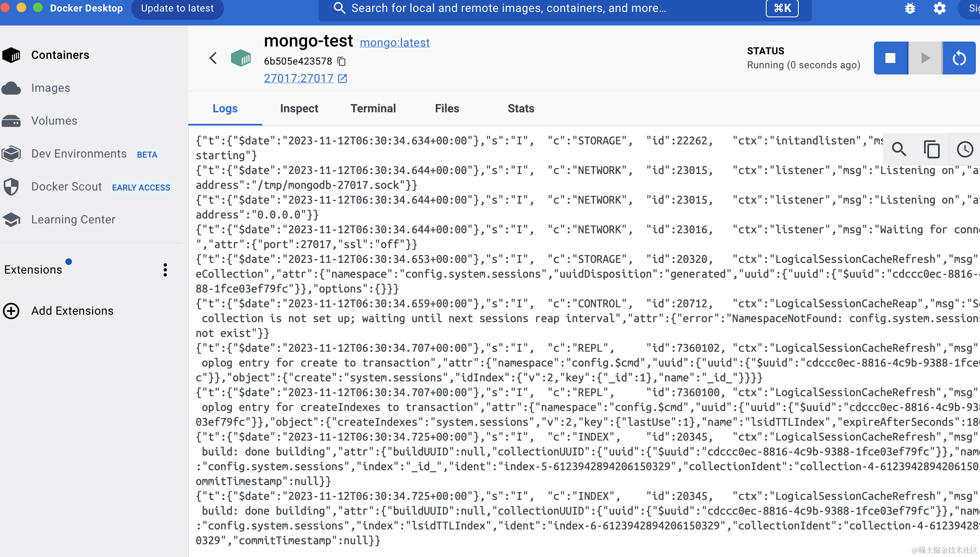Open the mongo:latest image link
The height and width of the screenshot is (557, 980).
(x=395, y=42)
